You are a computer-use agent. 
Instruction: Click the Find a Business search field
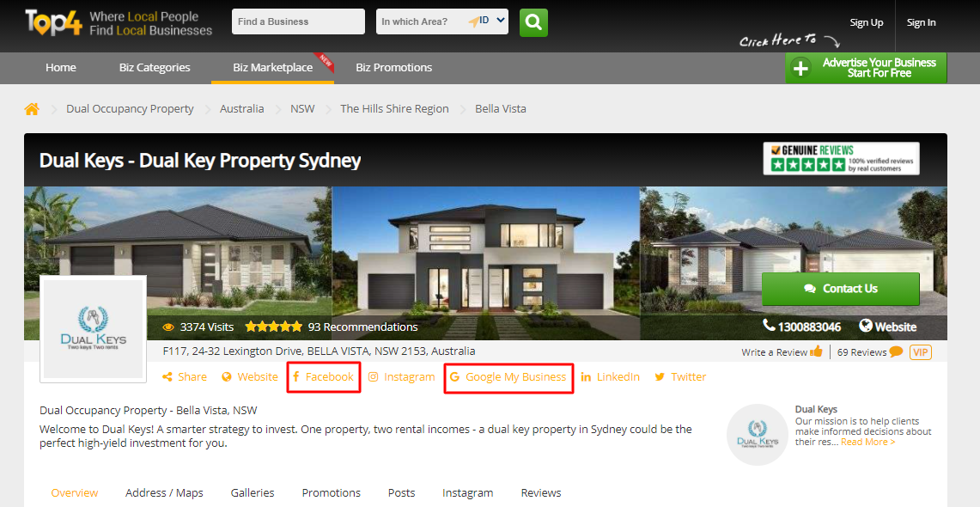point(298,21)
